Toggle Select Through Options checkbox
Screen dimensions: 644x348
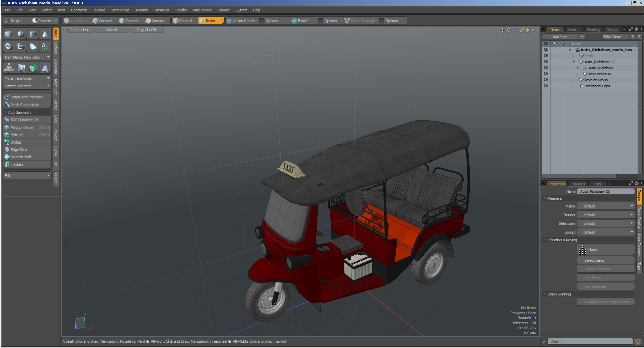[x=382, y=21]
